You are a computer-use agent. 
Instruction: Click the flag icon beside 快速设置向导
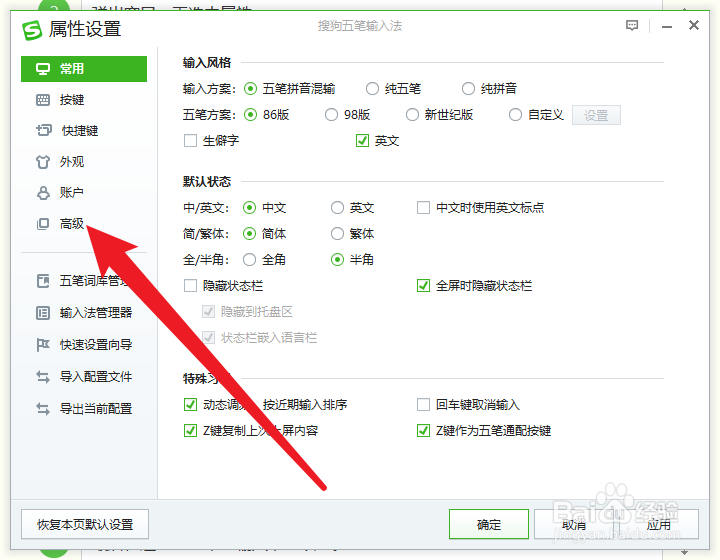[43, 345]
